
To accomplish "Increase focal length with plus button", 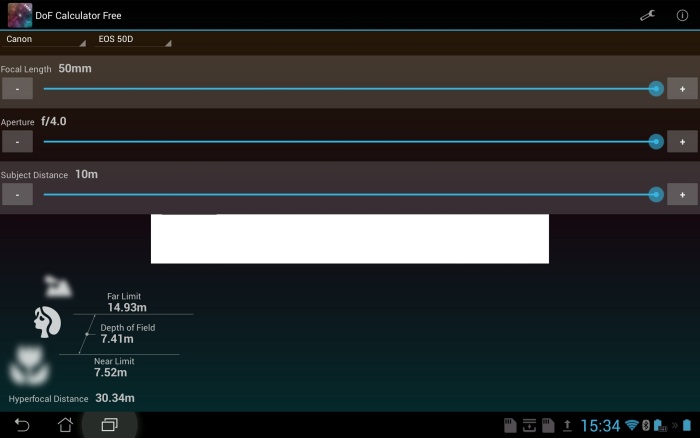I will [x=682, y=89].
